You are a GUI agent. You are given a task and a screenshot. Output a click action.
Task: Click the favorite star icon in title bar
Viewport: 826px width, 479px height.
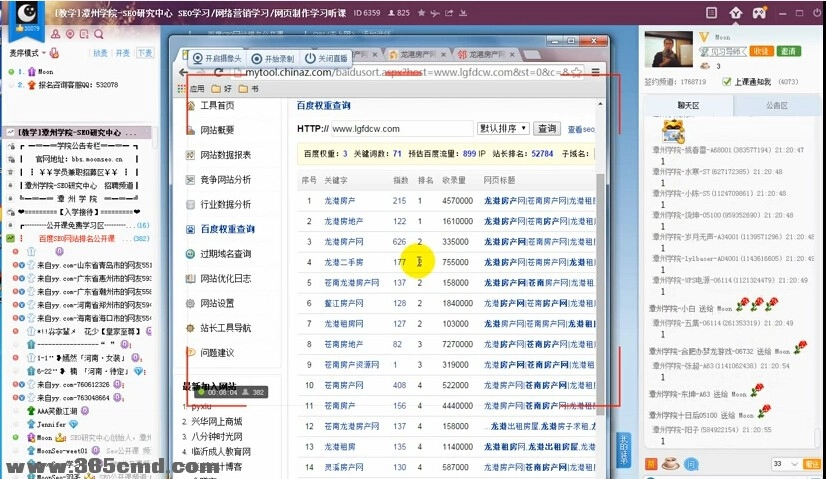(421, 13)
